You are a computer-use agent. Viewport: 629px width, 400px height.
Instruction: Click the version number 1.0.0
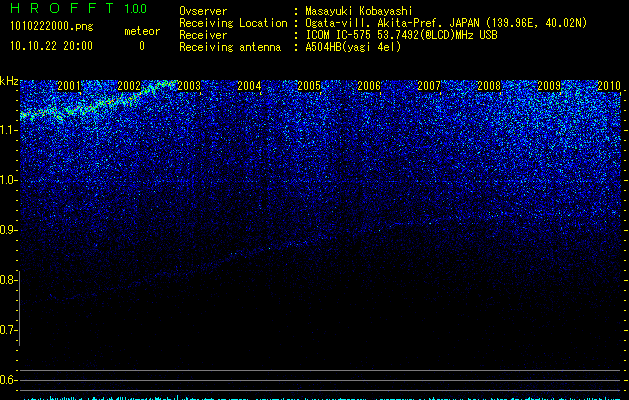136,9
